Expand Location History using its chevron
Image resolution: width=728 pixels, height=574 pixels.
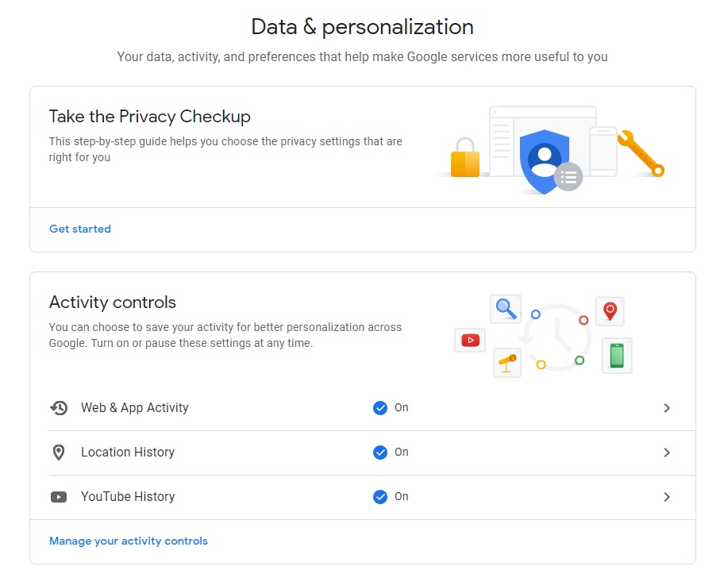[x=667, y=453]
